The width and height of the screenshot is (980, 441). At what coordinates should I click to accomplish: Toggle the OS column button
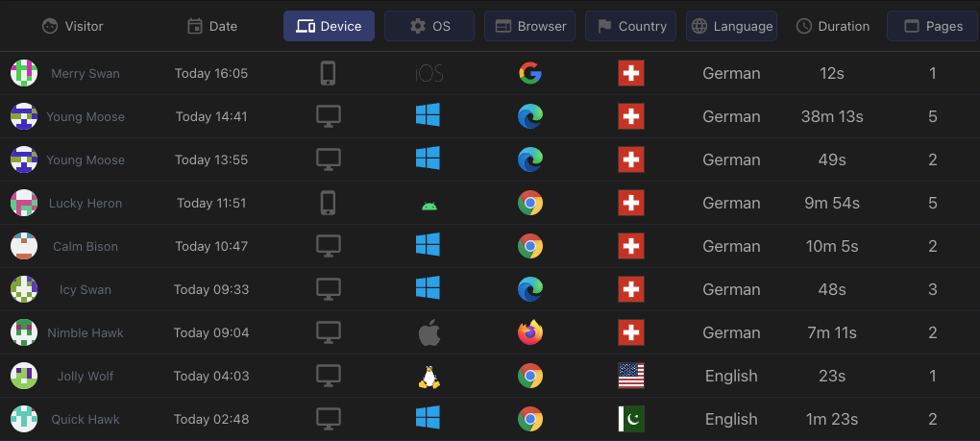point(429,26)
